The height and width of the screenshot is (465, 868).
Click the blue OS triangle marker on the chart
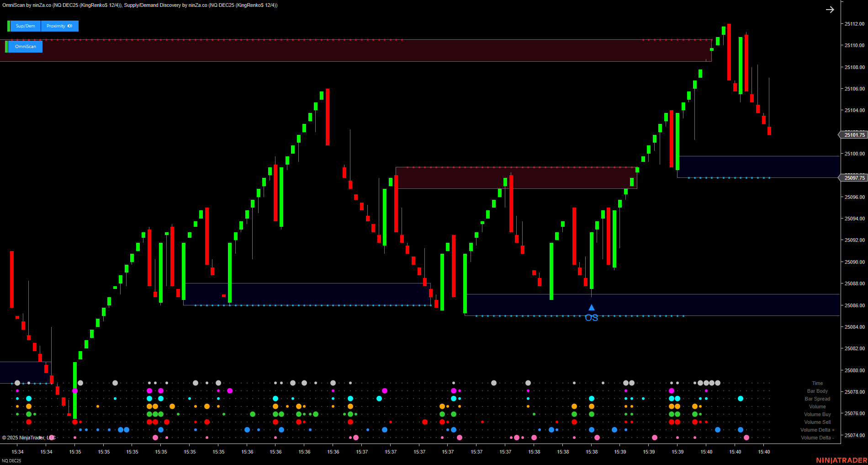coord(592,307)
